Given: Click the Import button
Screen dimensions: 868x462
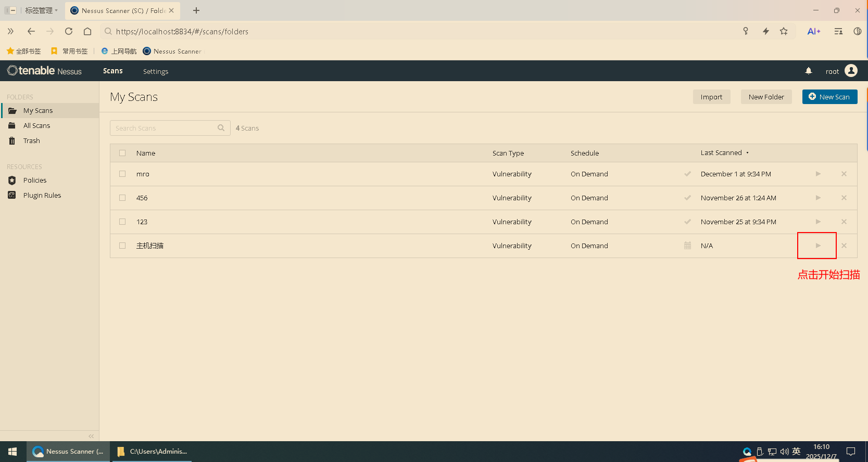Looking at the screenshot, I should [711, 97].
